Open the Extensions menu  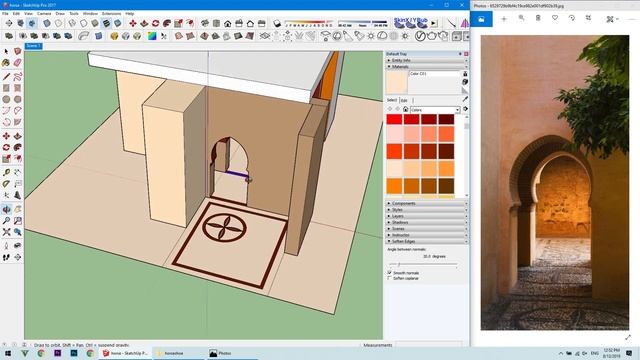point(111,13)
